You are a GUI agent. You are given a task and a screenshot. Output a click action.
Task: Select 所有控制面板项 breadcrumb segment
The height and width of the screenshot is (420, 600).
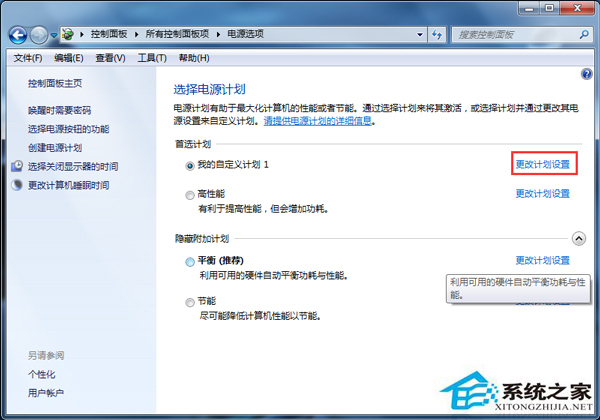coord(177,34)
